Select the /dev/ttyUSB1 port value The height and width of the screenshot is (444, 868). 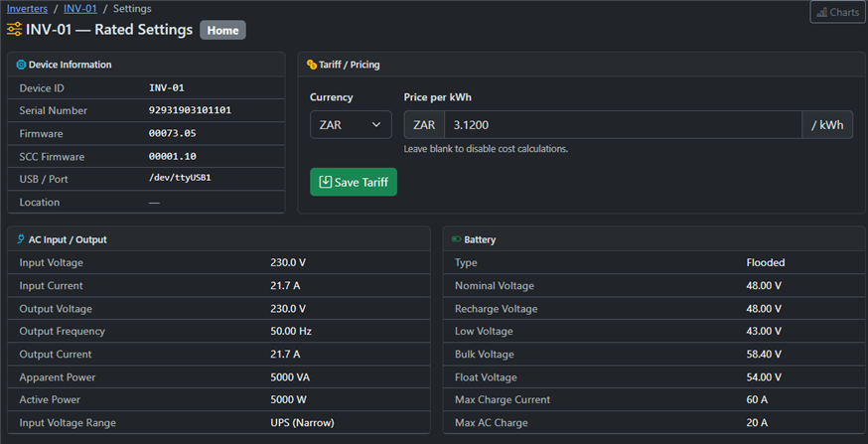(x=180, y=180)
